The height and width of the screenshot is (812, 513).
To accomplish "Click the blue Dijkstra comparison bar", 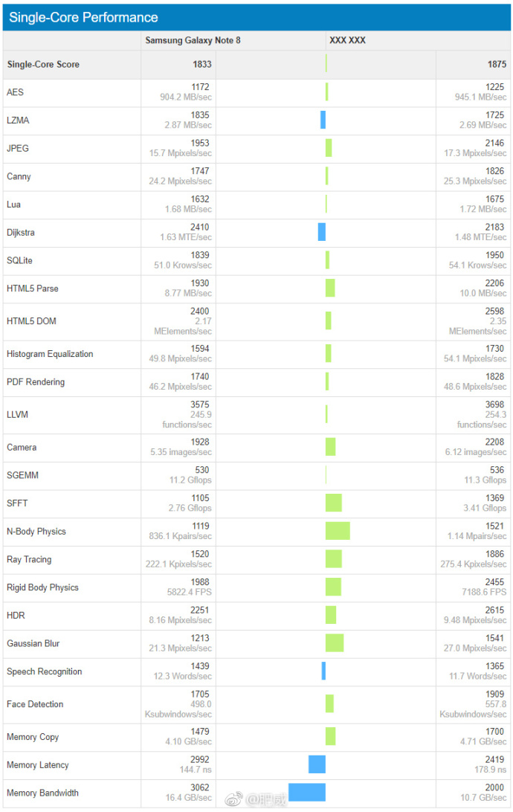I will click(322, 232).
